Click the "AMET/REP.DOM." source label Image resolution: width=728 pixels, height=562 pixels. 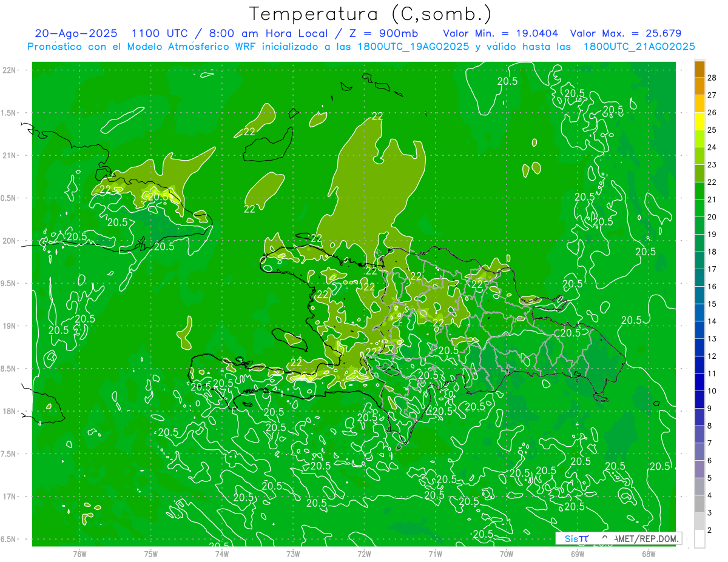647,538
